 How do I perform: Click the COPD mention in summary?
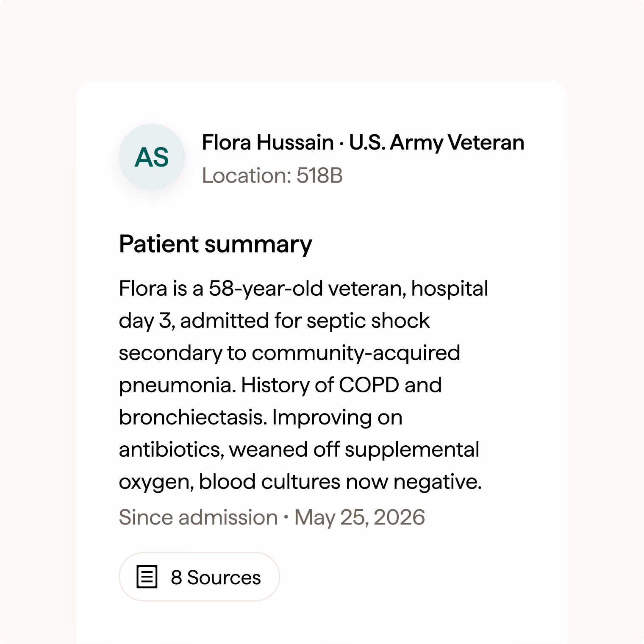point(369,385)
